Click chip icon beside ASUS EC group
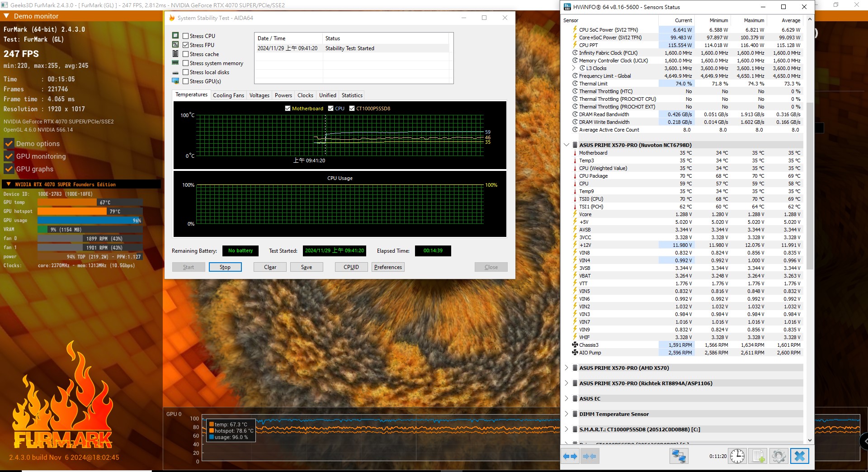Viewport: 868px width, 472px height. coord(575,399)
